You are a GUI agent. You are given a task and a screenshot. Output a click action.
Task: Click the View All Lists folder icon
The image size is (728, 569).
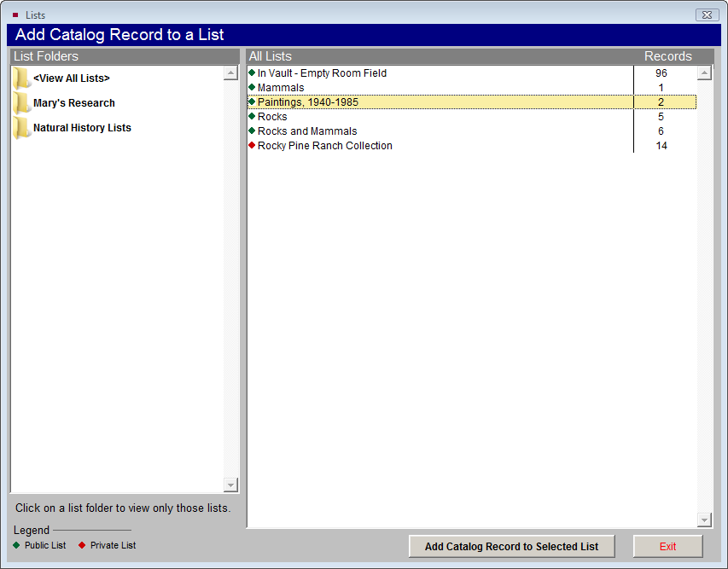[21, 78]
